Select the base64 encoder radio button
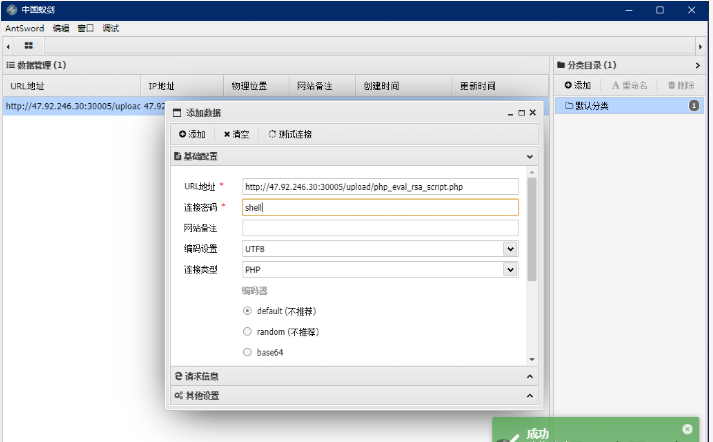Image resolution: width=713 pixels, height=442 pixels. pyautogui.click(x=247, y=352)
